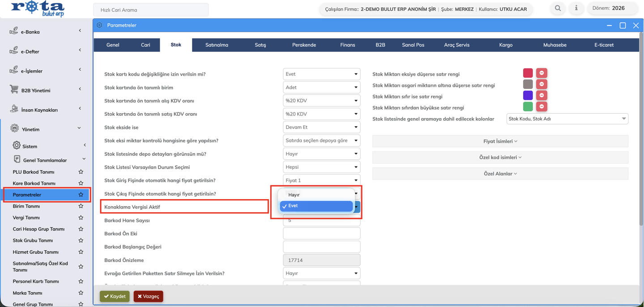Favorite the Birim Tanımı menu item

coord(81,206)
